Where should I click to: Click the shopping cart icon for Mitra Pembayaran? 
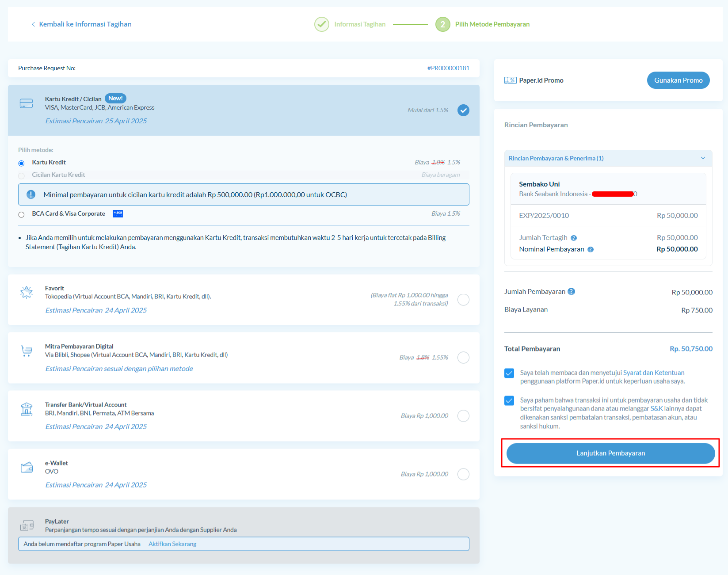pyautogui.click(x=27, y=351)
